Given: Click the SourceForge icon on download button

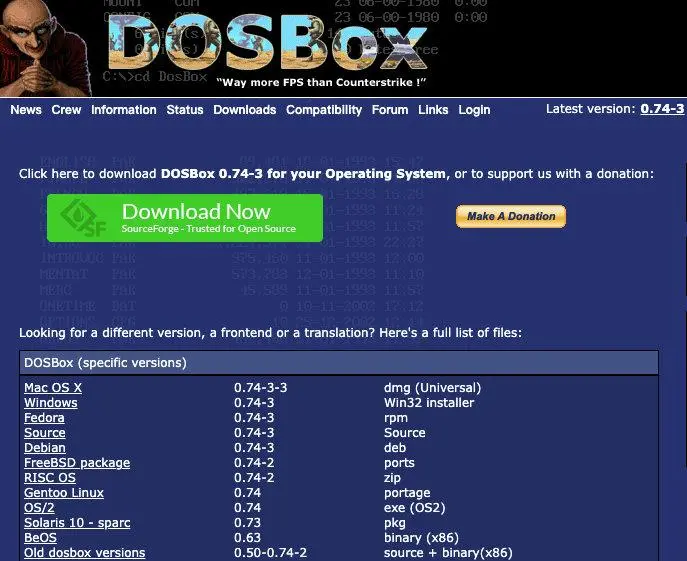Looking at the screenshot, I should [79, 218].
